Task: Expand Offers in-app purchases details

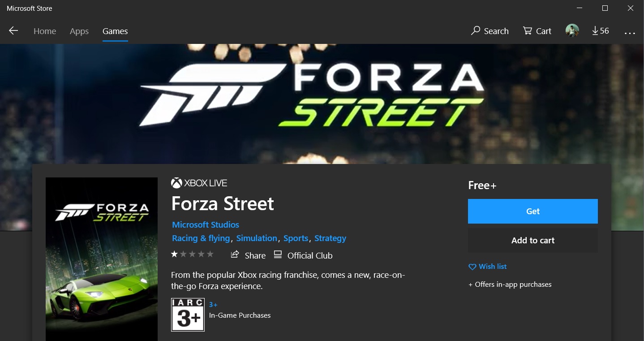Action: (510, 284)
